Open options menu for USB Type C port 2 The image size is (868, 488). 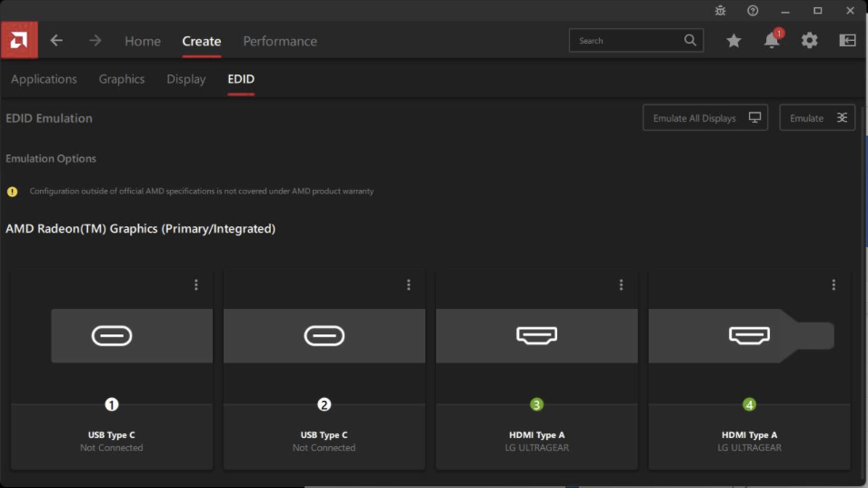click(408, 284)
